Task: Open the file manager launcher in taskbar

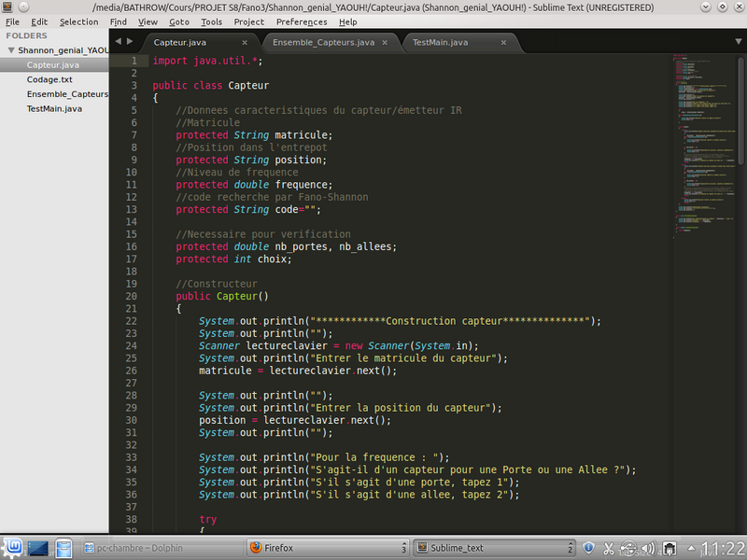Action: click(x=63, y=548)
